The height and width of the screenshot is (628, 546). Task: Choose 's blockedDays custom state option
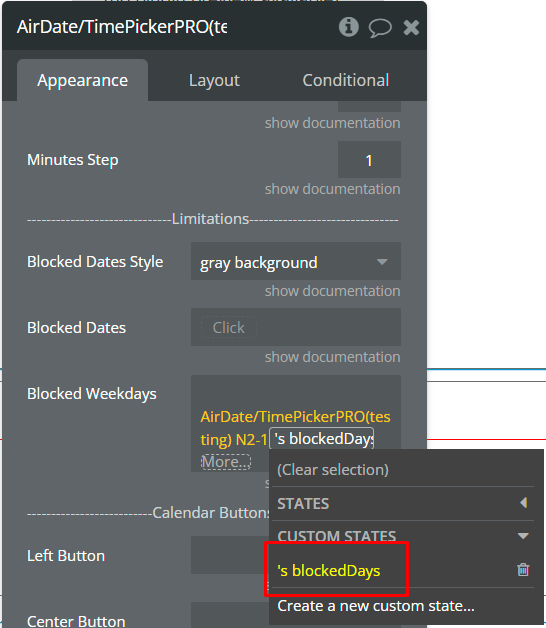tap(328, 570)
